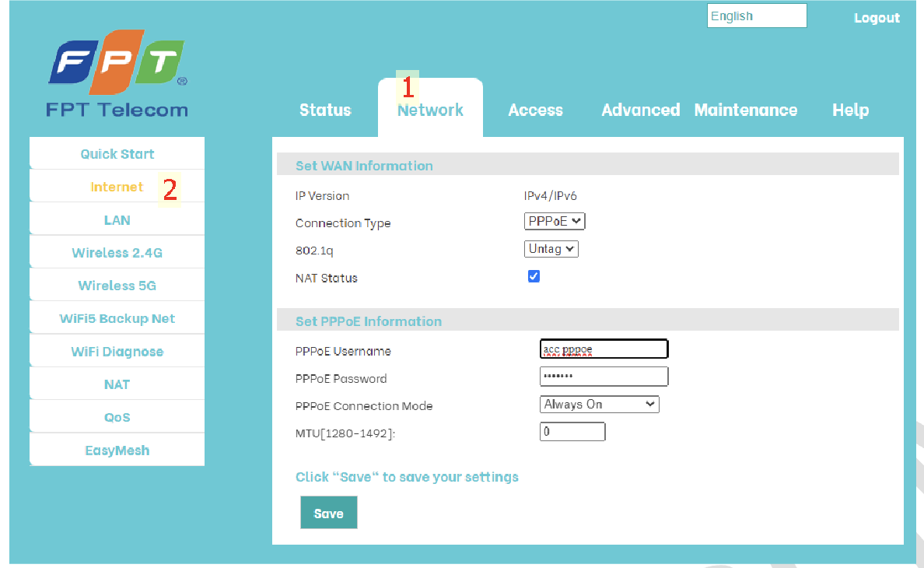
Task: Open the Help tab
Action: click(x=850, y=110)
